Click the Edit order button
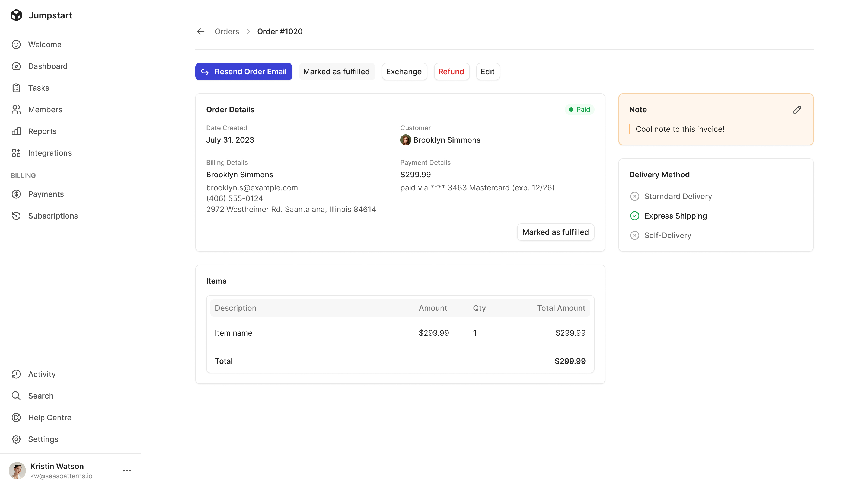This screenshot has width=868, height=488. coord(488,72)
